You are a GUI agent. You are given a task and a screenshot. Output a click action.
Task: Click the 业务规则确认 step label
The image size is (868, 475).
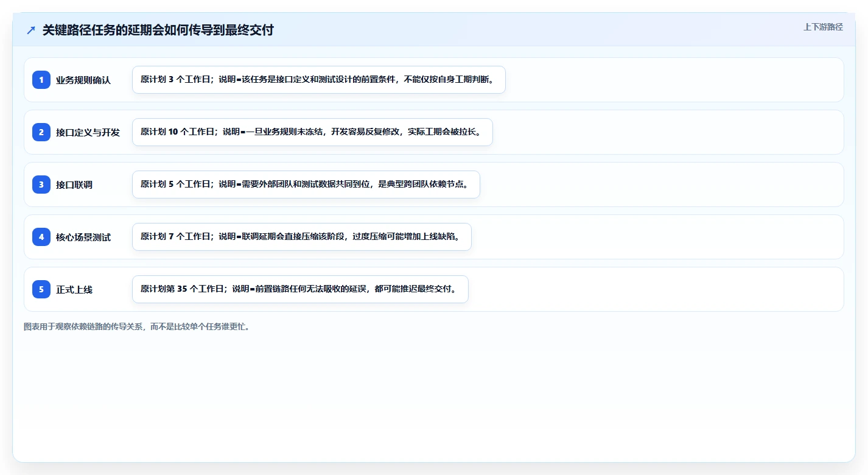83,80
